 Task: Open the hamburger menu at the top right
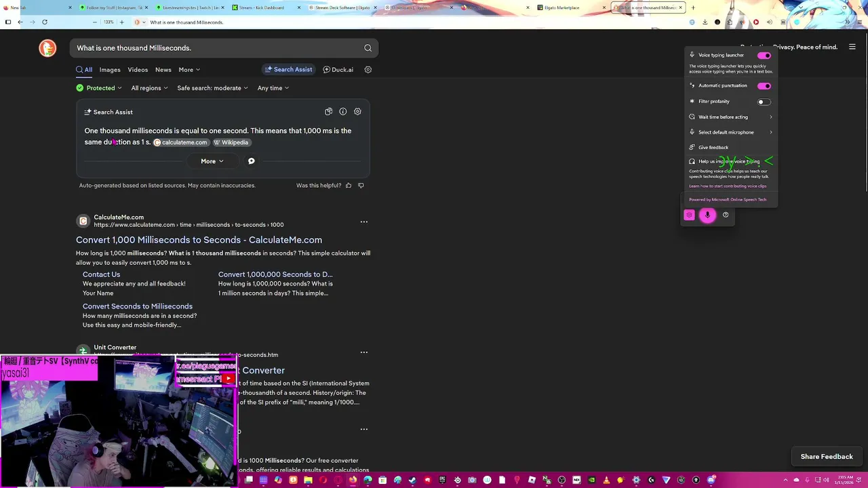pyautogui.click(x=852, y=47)
